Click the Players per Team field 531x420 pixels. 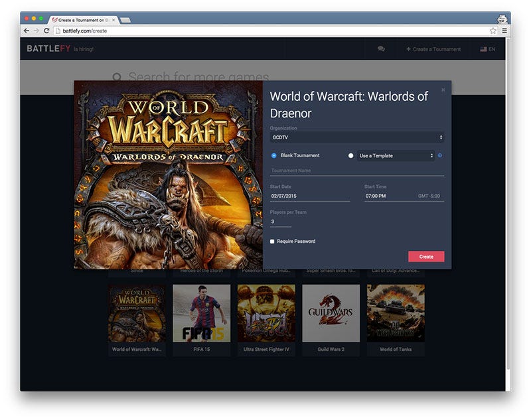[280, 222]
